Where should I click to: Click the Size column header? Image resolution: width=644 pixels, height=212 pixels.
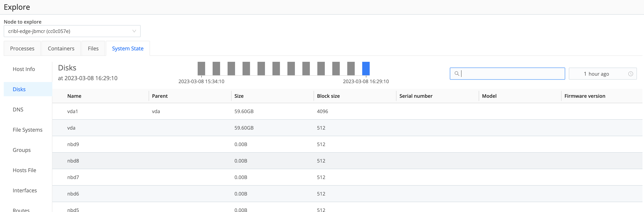pyautogui.click(x=239, y=96)
